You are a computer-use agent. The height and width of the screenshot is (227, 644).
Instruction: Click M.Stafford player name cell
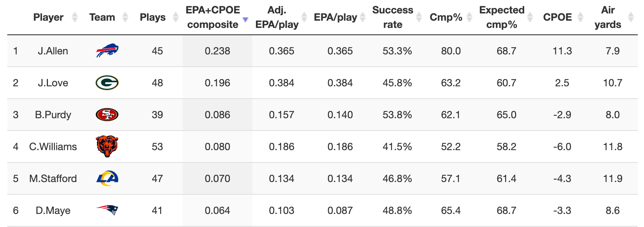(53, 178)
